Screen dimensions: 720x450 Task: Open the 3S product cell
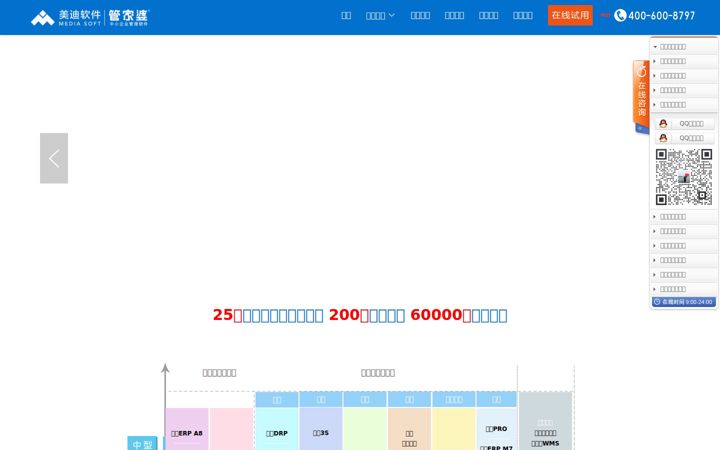coord(321,429)
